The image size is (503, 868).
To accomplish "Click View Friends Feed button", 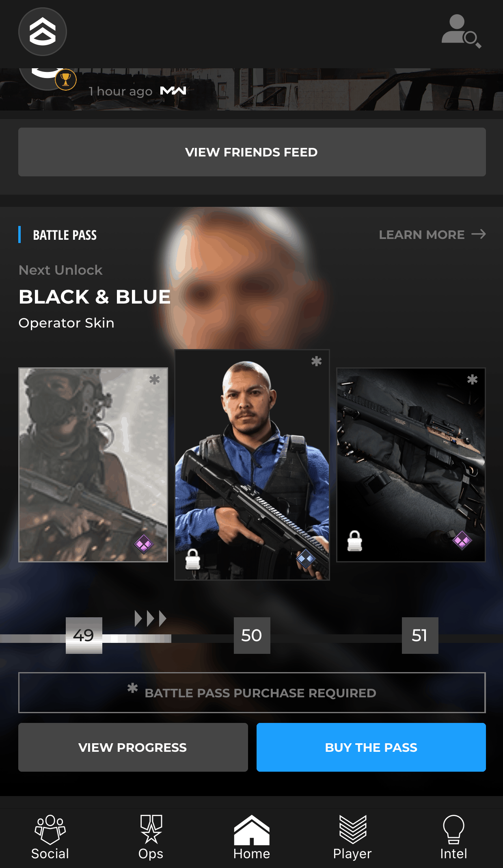I will coord(252,152).
